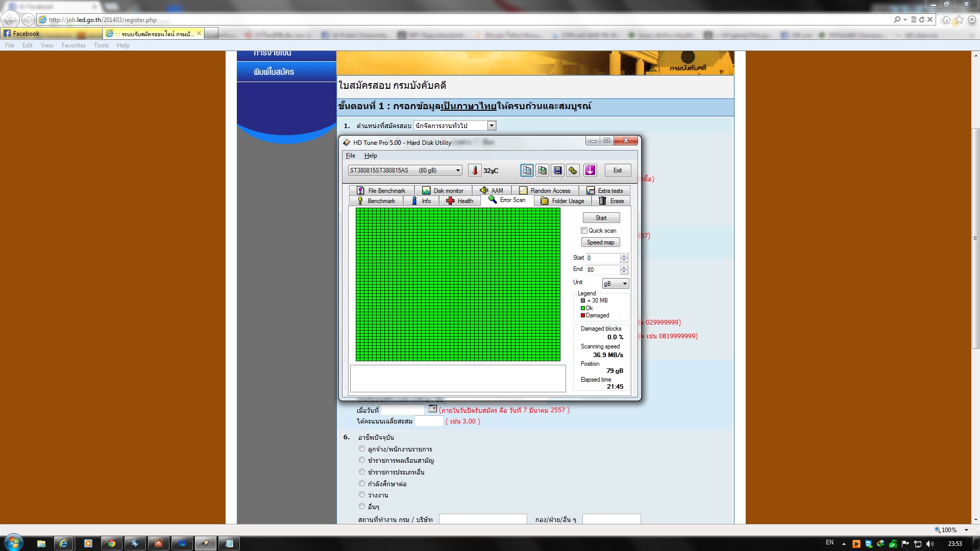
Task: Enable the Quick scan checkbox
Action: coord(584,231)
